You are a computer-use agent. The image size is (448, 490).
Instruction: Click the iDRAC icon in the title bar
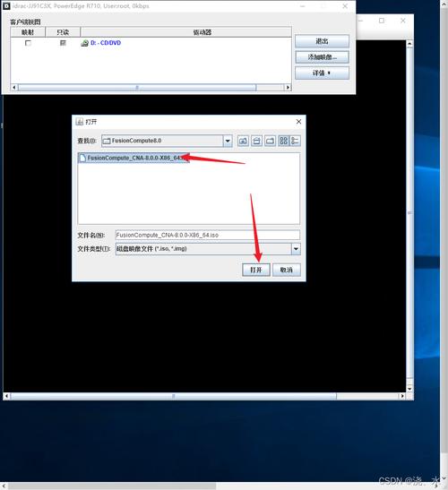[6, 6]
